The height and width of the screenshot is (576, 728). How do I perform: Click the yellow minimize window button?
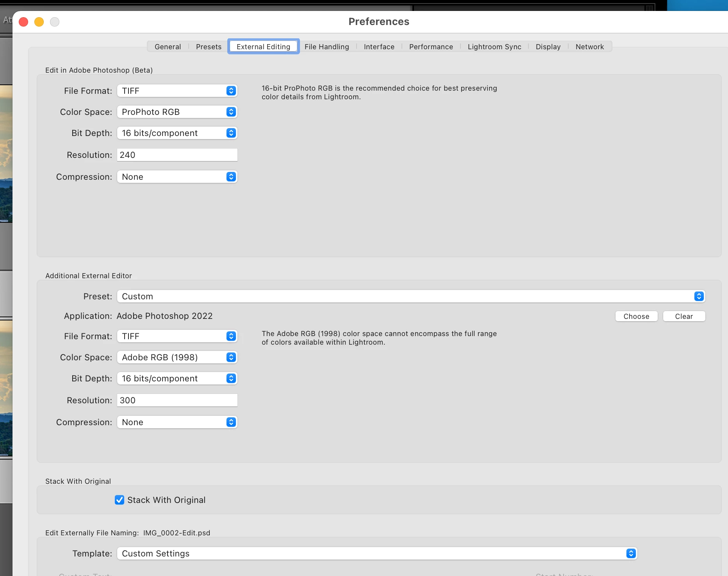pyautogui.click(x=39, y=22)
